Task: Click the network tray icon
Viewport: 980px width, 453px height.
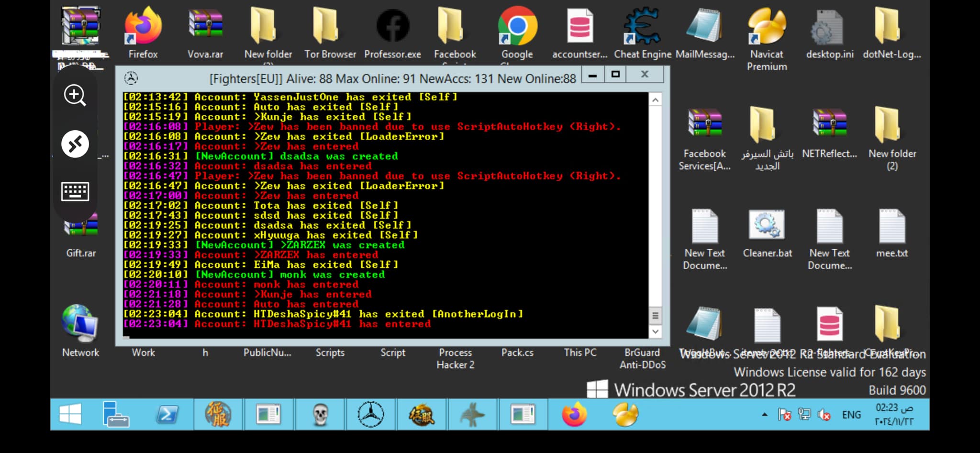Action: pyautogui.click(x=804, y=415)
